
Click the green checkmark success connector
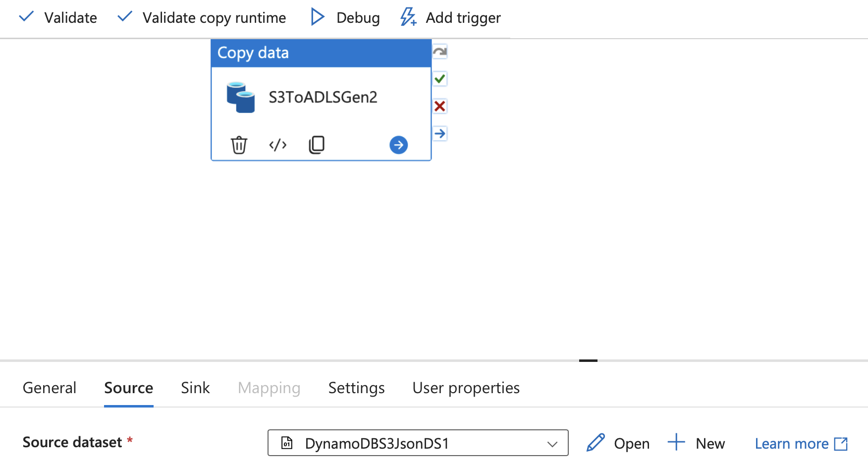[439, 79]
